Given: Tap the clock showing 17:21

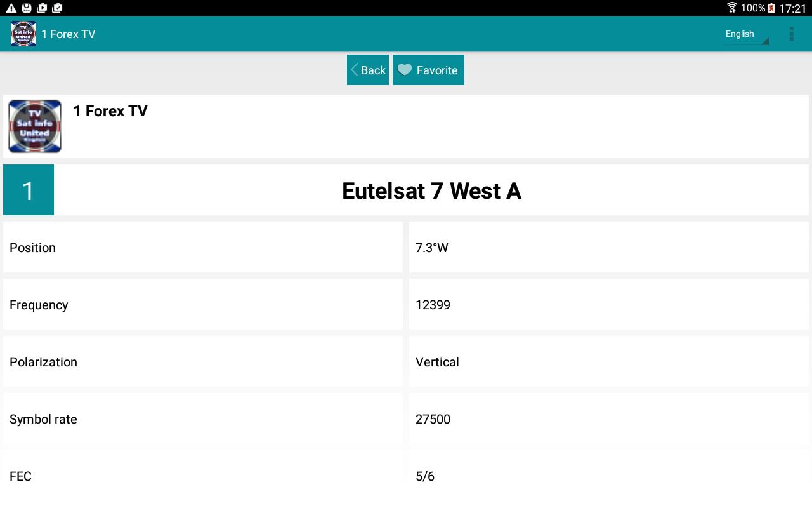Looking at the screenshot, I should [x=792, y=8].
